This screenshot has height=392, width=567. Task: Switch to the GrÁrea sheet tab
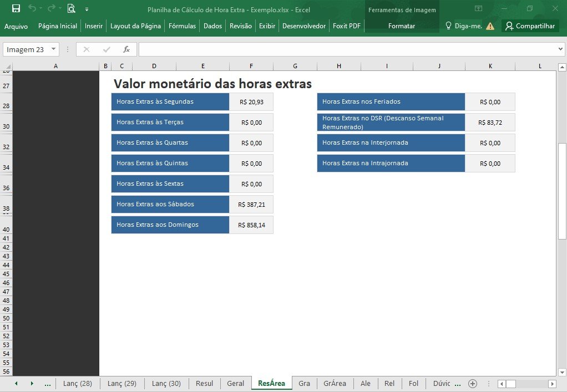click(x=335, y=383)
